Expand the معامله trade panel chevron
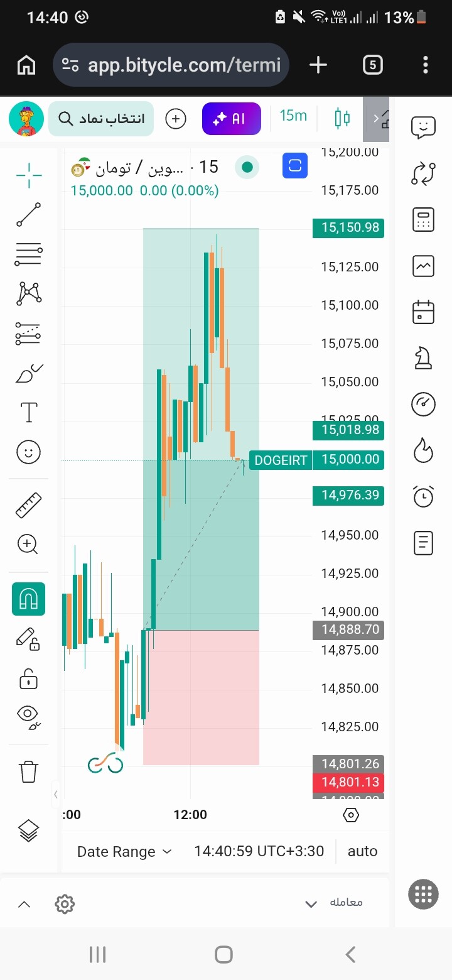This screenshot has width=452, height=980. point(311,905)
